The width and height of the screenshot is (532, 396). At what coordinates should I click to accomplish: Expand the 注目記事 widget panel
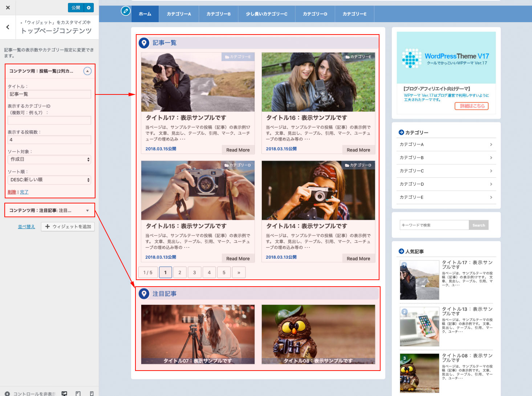tap(87, 210)
